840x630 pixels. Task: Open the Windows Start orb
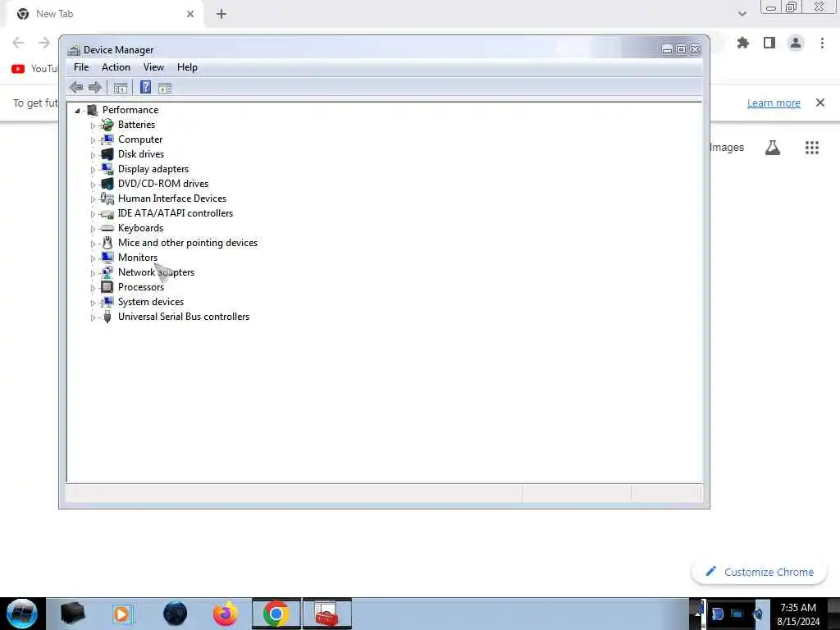click(x=22, y=614)
